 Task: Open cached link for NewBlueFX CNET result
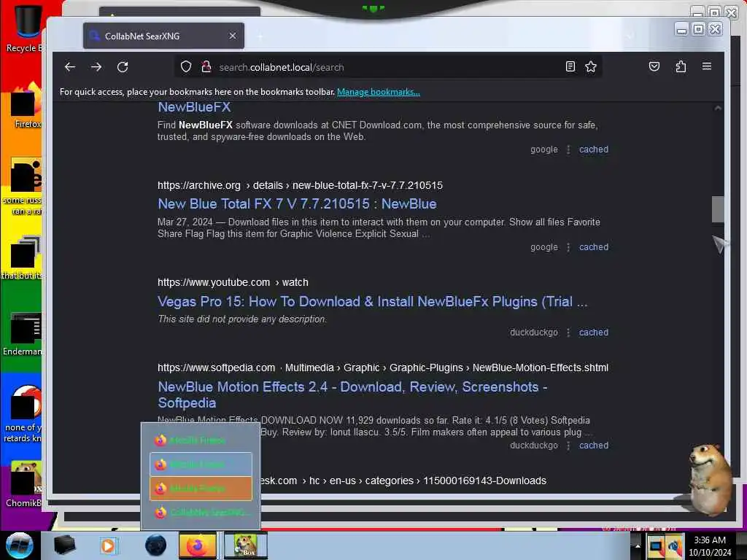pyautogui.click(x=594, y=149)
